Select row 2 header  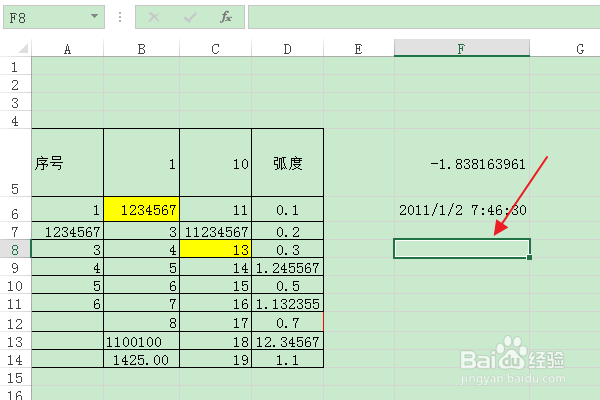tap(15, 84)
